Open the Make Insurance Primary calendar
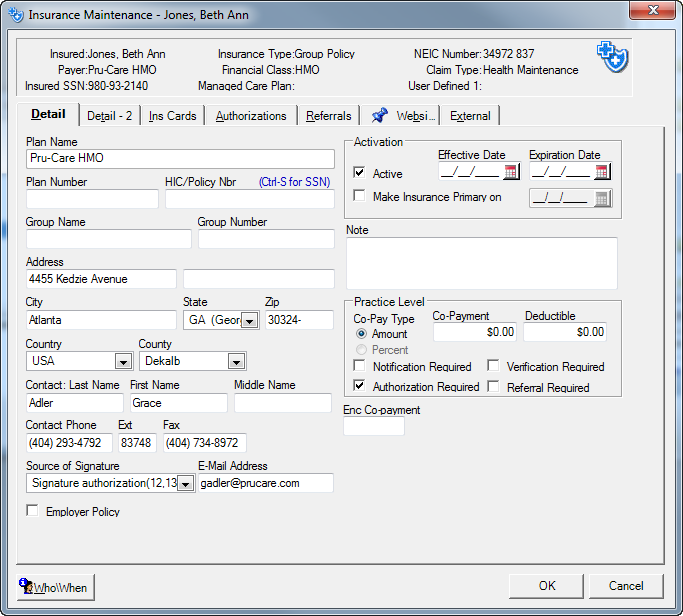This screenshot has height=616, width=683. click(x=601, y=198)
